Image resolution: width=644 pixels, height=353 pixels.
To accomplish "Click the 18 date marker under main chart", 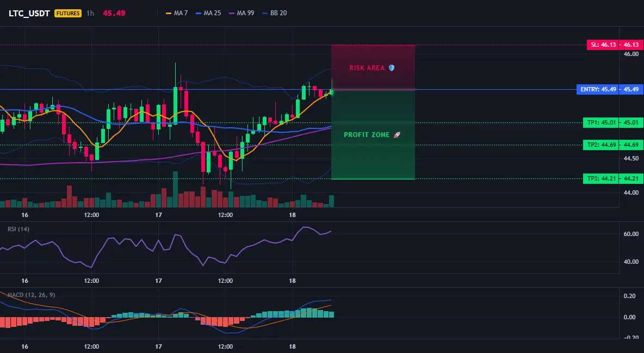I will pyautogui.click(x=292, y=215).
